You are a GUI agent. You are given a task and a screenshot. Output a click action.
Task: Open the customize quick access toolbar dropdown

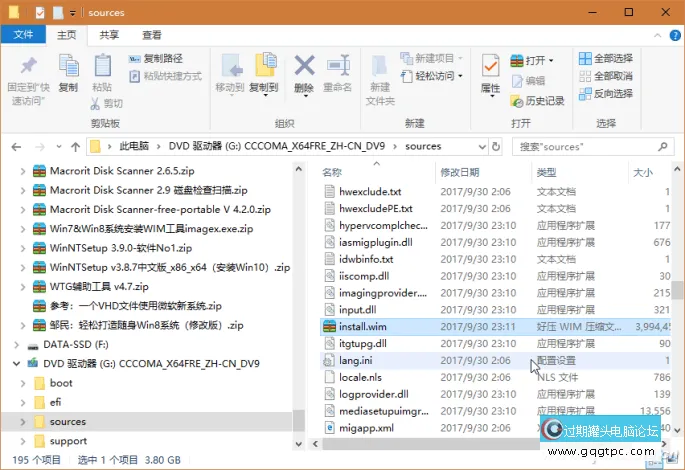(73, 13)
